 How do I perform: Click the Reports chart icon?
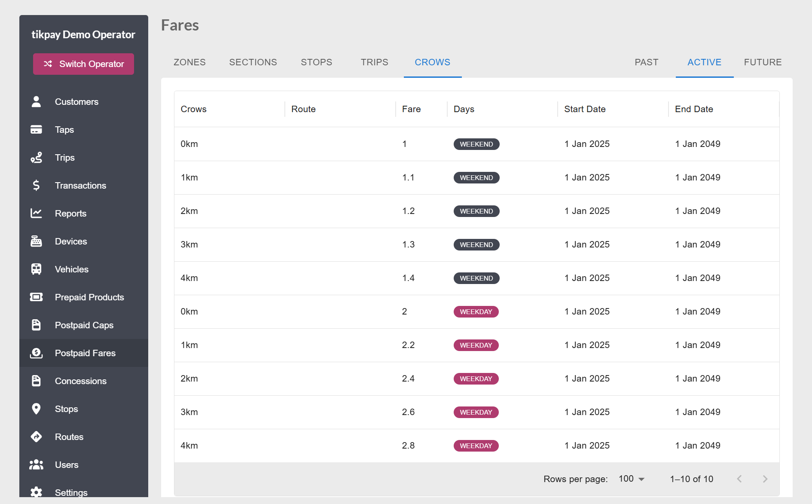coord(37,214)
